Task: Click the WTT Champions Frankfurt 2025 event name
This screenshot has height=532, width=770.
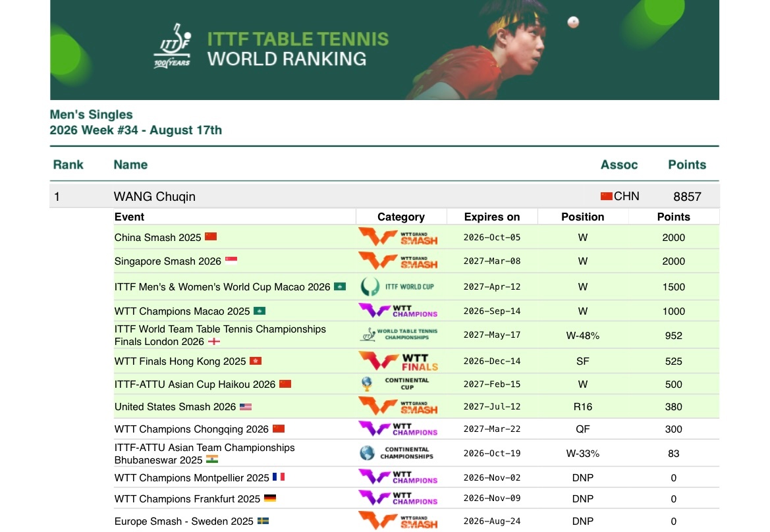Action: tap(187, 498)
